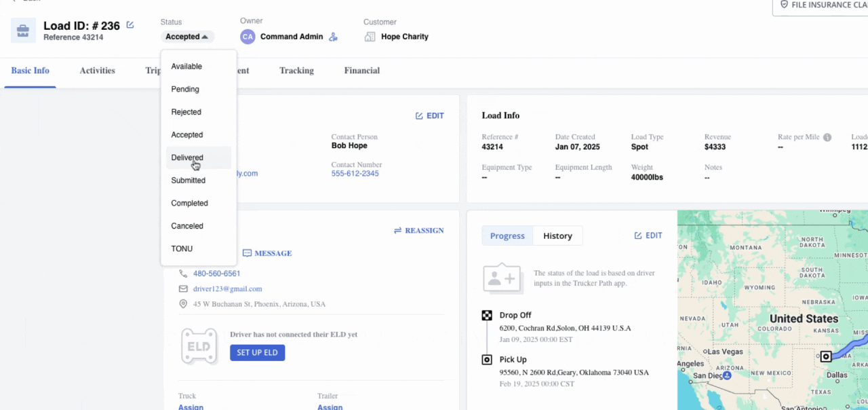Open the Financial tab
The image size is (868, 410).
(x=361, y=71)
